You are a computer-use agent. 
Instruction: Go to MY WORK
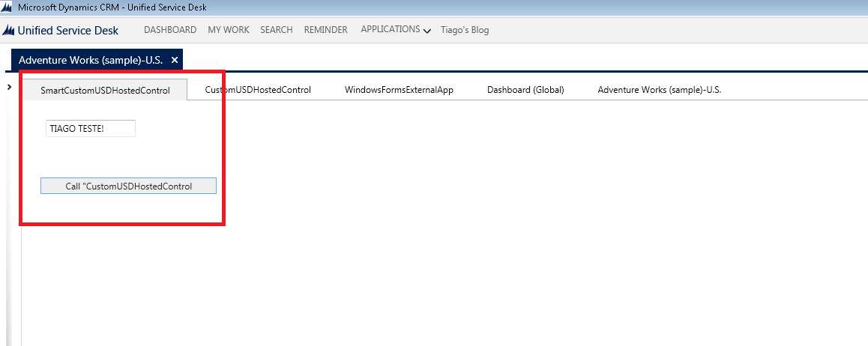(228, 30)
